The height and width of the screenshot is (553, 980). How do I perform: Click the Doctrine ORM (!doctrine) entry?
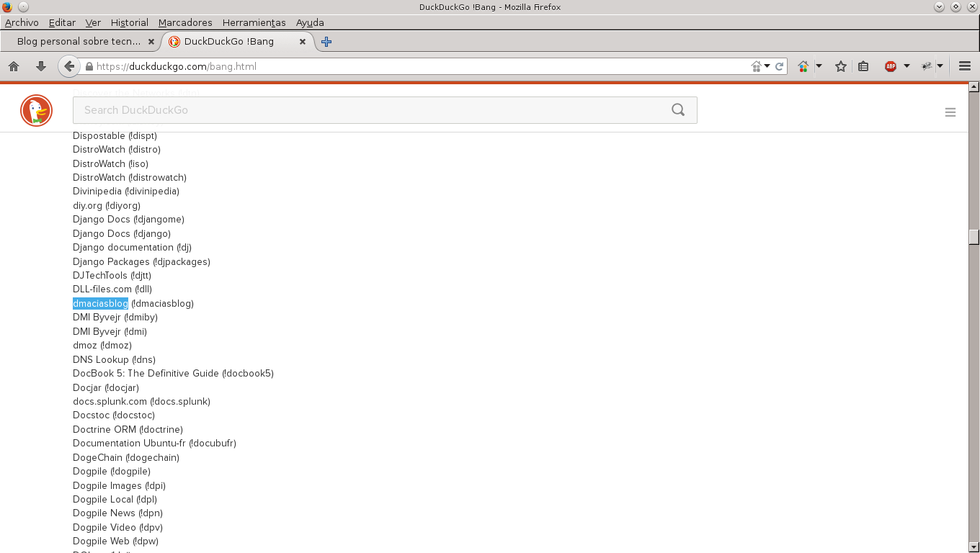[128, 429]
